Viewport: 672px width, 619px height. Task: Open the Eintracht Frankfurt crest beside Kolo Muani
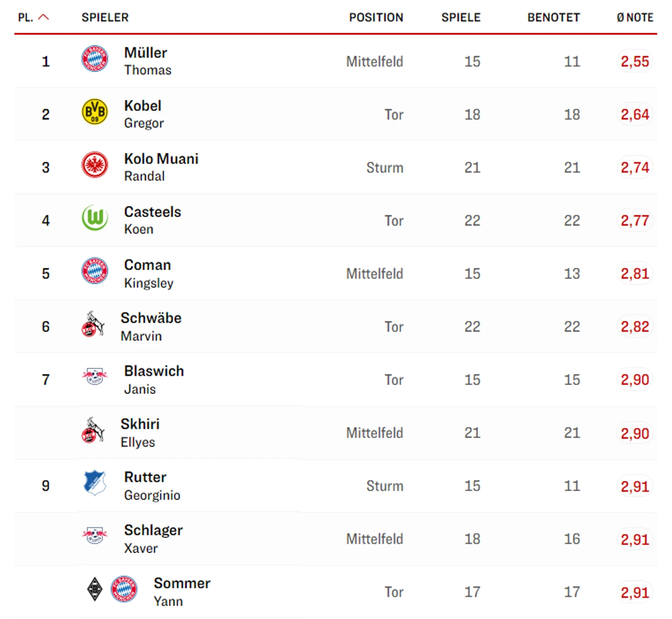pyautogui.click(x=95, y=165)
